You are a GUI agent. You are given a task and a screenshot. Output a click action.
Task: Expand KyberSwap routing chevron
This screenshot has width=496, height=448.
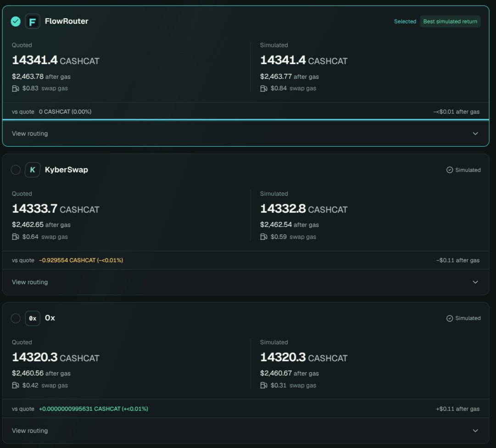[475, 282]
